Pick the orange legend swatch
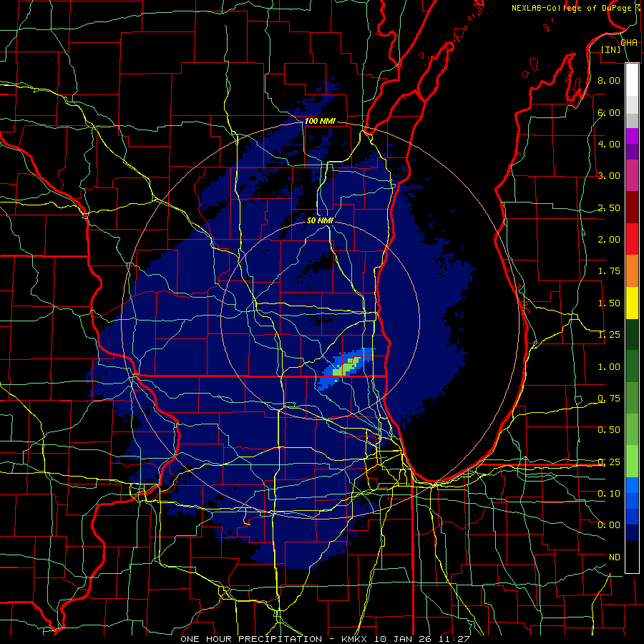 click(632, 271)
